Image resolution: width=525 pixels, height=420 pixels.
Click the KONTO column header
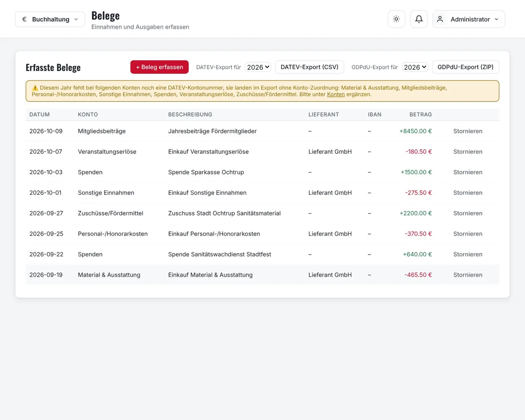88,115
